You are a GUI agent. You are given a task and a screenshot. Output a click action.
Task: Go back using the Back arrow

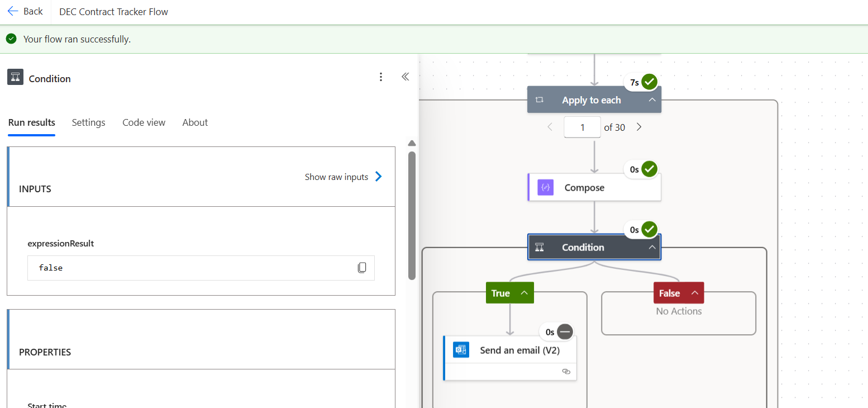click(25, 11)
